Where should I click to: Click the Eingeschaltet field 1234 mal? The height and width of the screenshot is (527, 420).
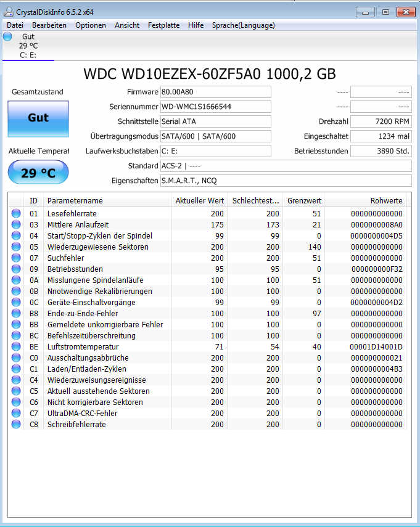(x=381, y=136)
